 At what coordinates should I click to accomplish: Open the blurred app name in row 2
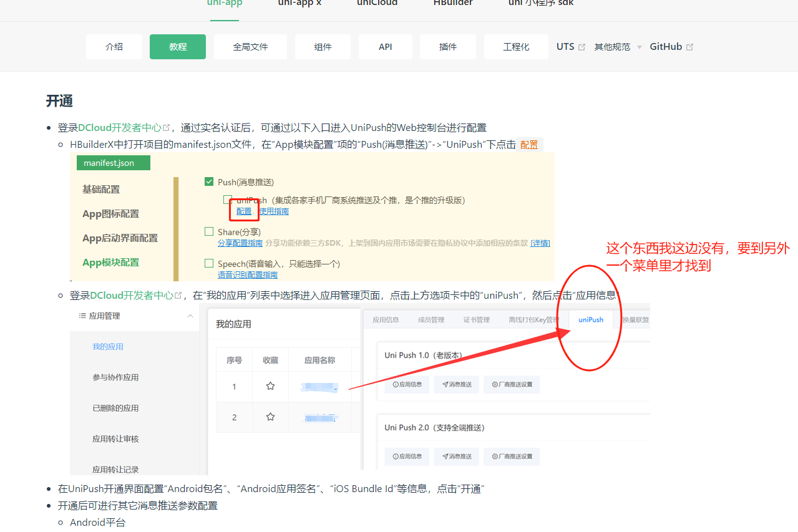tap(319, 417)
